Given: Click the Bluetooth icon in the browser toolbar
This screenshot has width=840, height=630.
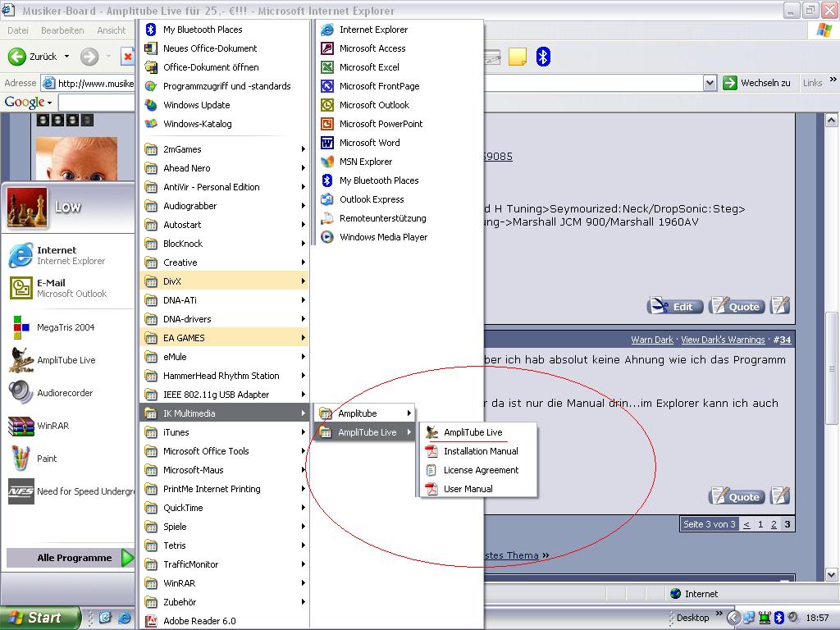Looking at the screenshot, I should pyautogui.click(x=543, y=57).
